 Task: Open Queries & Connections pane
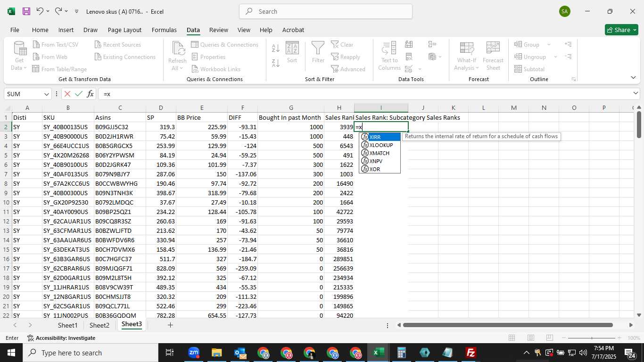224,45
